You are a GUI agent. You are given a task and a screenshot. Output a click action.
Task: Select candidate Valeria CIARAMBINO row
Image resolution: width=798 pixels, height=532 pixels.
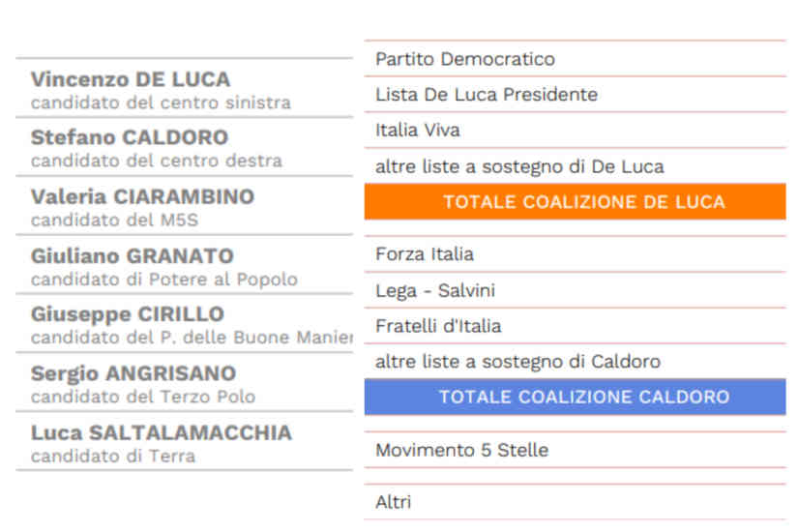[x=184, y=206]
